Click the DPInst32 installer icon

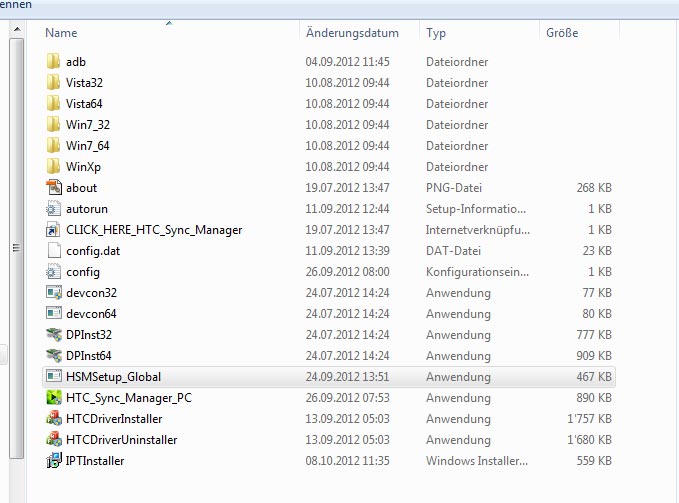[x=54, y=334]
